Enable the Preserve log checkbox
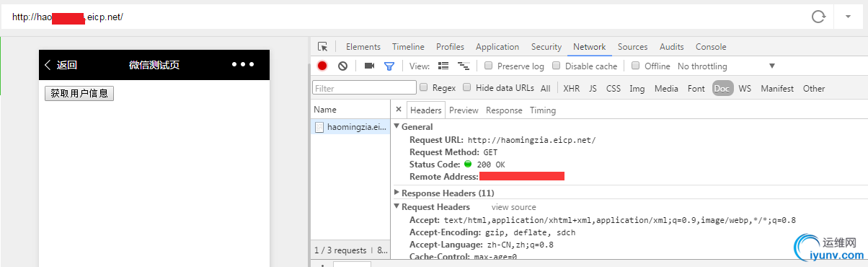This screenshot has width=868, height=267. tap(489, 66)
